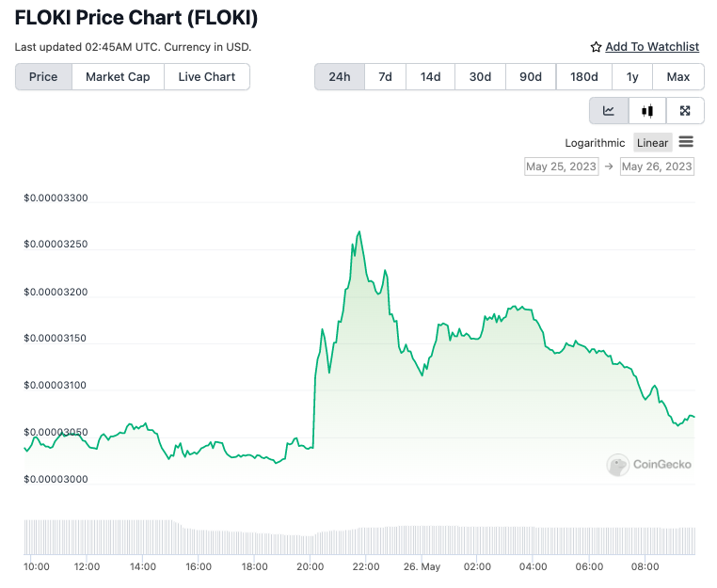Click the 16:00 time axis label

click(x=199, y=567)
